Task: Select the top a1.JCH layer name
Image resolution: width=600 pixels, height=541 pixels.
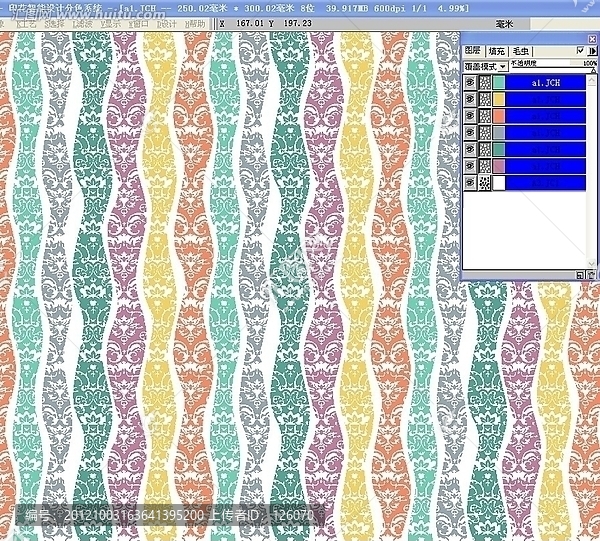Action: (546, 83)
